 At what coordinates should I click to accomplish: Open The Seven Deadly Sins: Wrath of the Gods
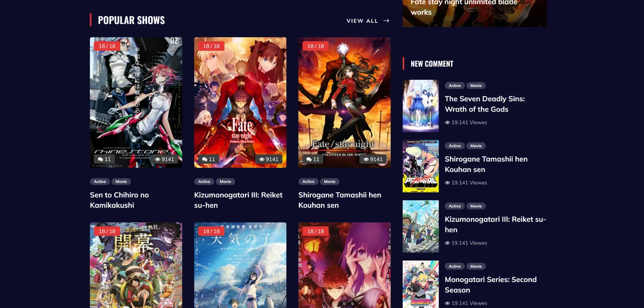484,104
